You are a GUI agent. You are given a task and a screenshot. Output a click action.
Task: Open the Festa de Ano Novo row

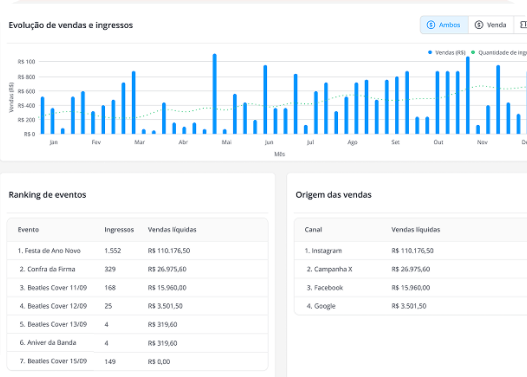(x=137, y=251)
